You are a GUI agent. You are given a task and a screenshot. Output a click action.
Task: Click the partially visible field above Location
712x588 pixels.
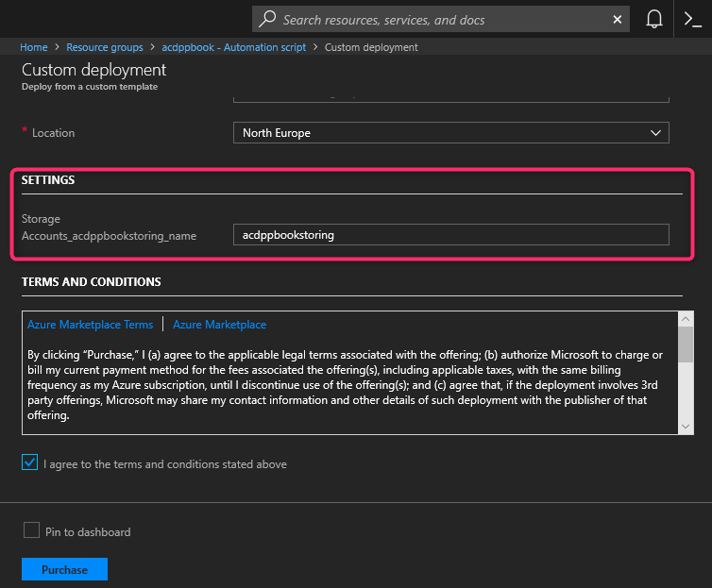pos(450,96)
